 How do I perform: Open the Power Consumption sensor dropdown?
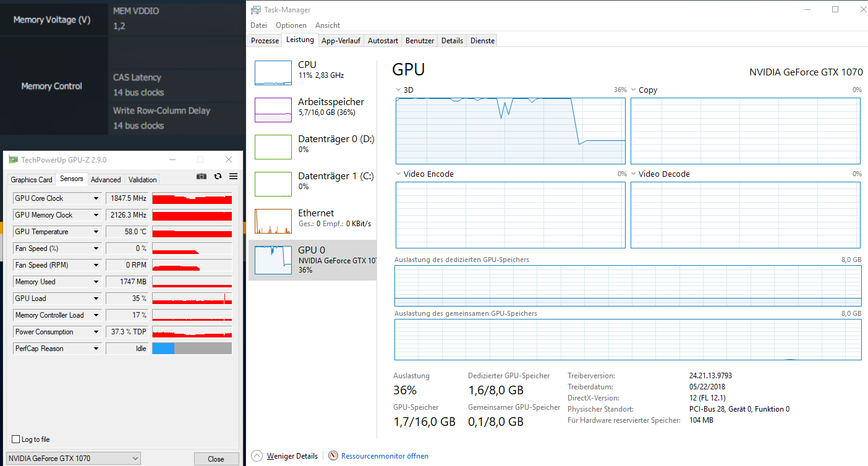click(96, 332)
